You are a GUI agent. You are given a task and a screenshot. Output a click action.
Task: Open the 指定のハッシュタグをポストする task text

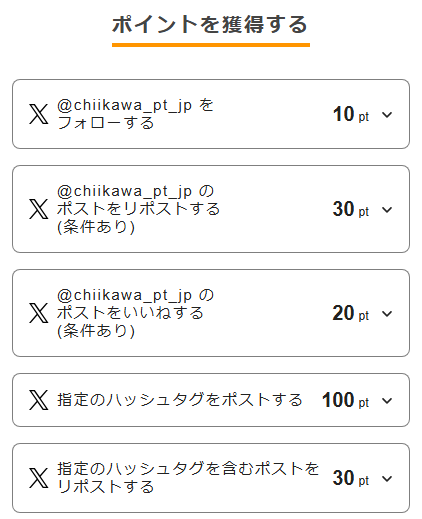[180, 400]
